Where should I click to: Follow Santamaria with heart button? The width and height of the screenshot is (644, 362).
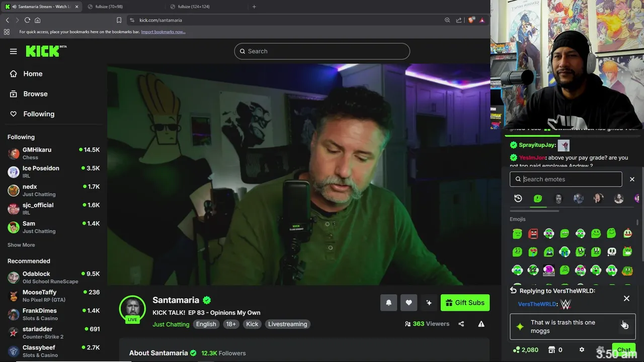[409, 303]
